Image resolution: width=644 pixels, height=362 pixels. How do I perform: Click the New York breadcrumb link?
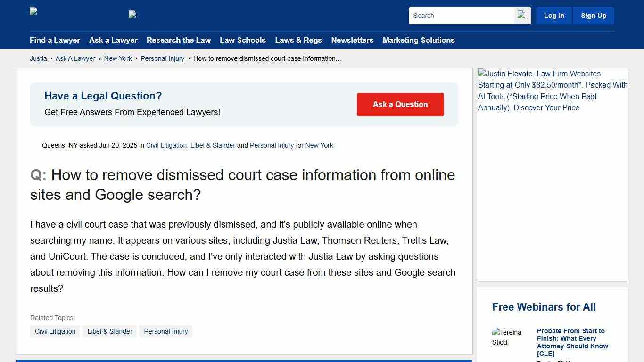click(x=118, y=58)
